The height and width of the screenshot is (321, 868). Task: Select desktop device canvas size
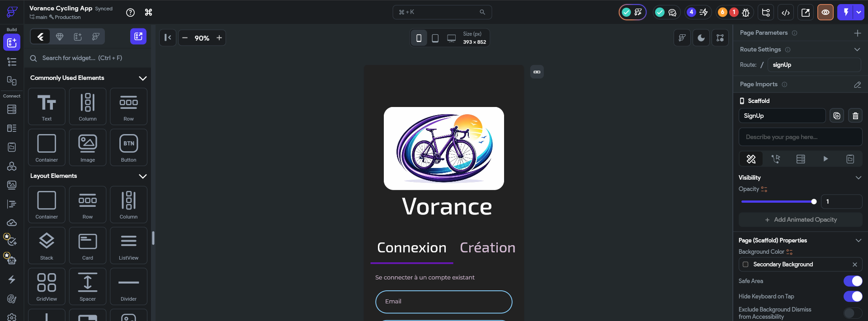click(x=452, y=38)
